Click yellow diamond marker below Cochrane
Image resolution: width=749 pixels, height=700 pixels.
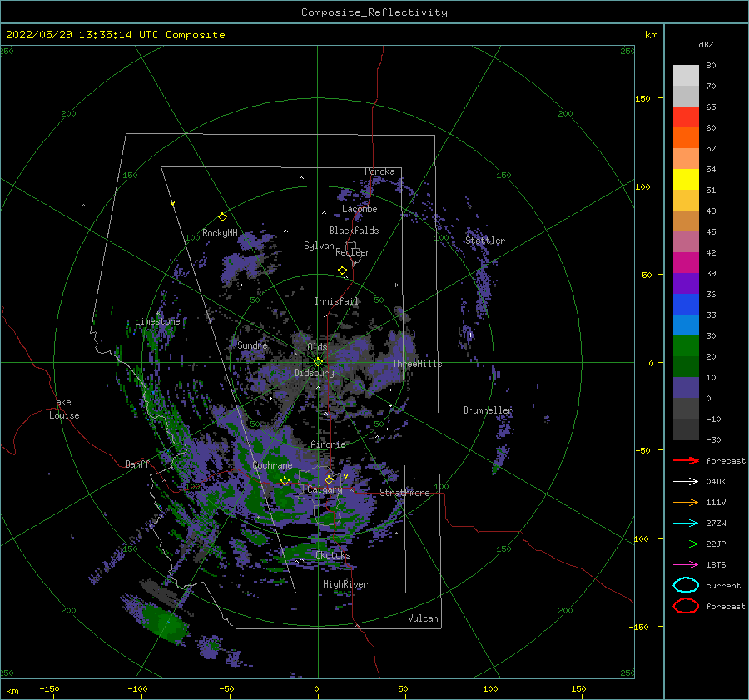[285, 481]
